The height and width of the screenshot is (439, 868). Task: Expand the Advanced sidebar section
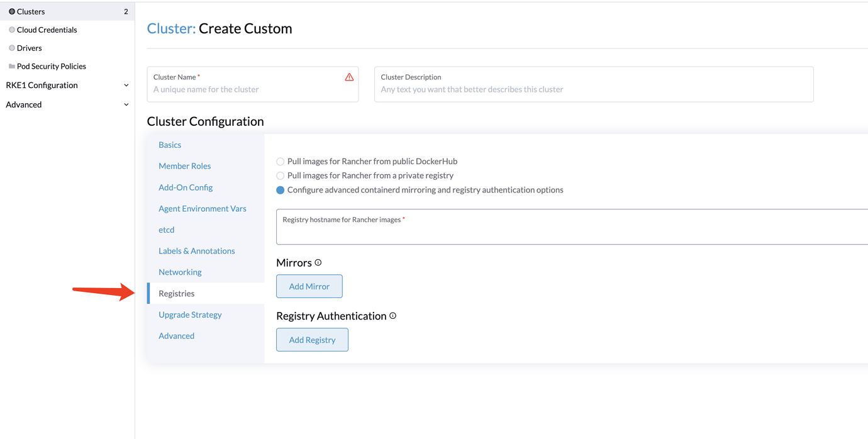click(x=126, y=105)
